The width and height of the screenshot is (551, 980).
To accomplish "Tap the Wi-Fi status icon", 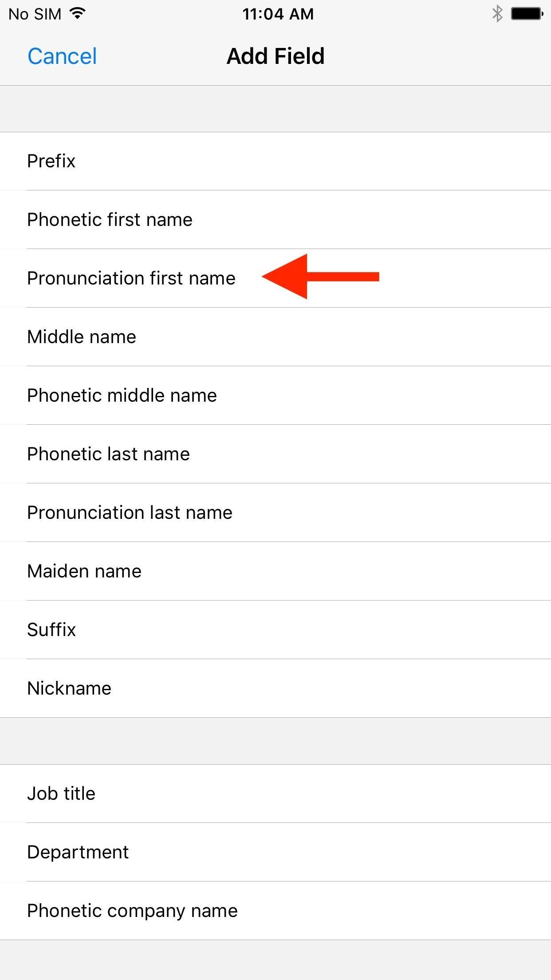I will 78,14.
